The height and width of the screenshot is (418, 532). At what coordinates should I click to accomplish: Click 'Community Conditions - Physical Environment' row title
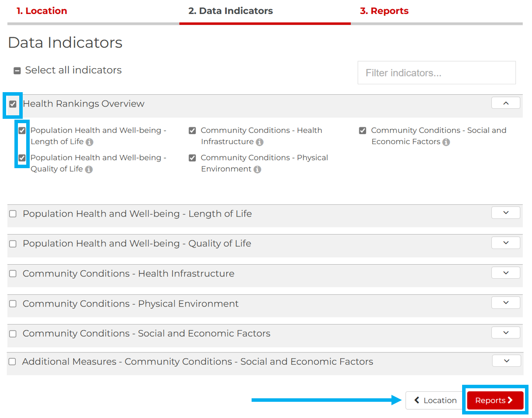pos(131,304)
